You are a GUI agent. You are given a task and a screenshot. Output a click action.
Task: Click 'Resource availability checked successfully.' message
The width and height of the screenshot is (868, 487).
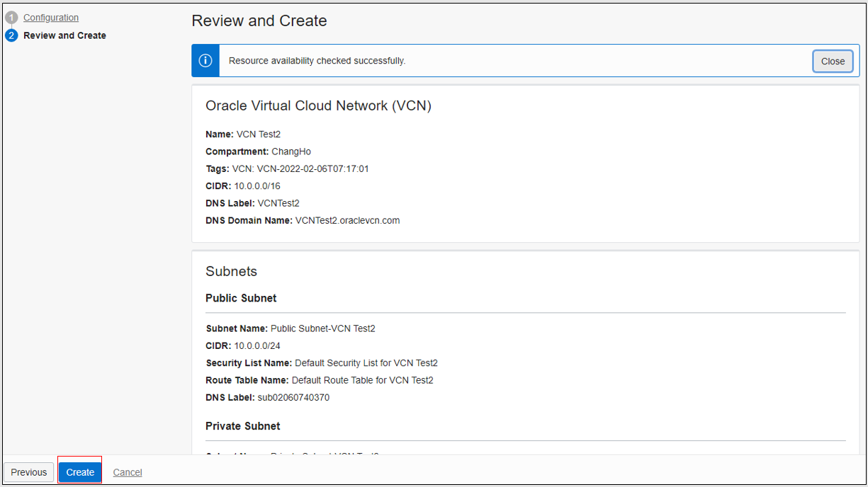(x=317, y=61)
